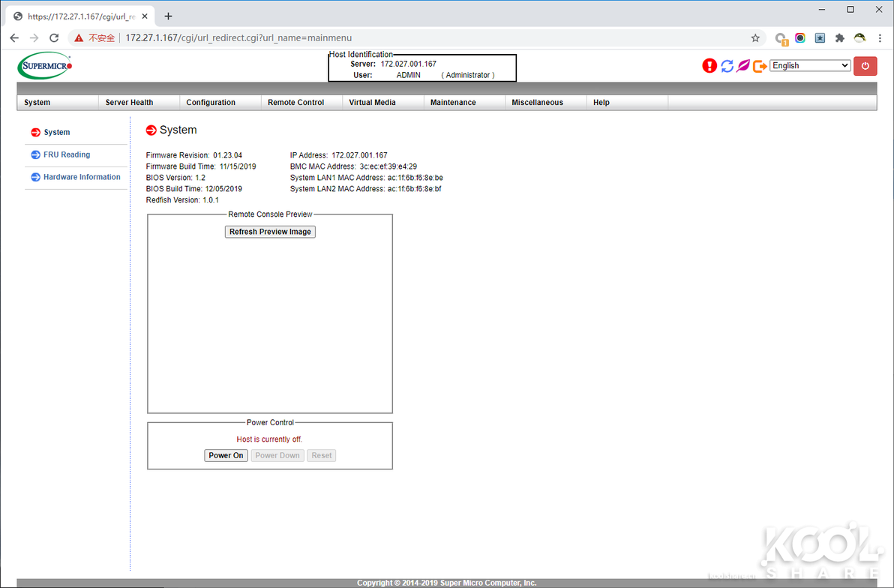
Task: Click the red arrow icon beside System sidebar
Action: 35,132
